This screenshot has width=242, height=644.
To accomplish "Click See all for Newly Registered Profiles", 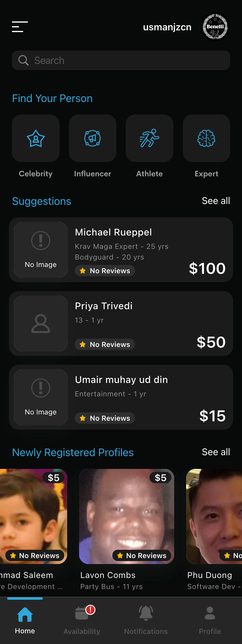I will pyautogui.click(x=216, y=452).
